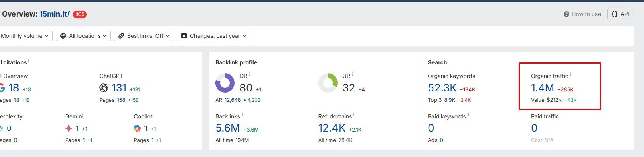Click the Ads 0 value
This screenshot has height=157, width=644.
pos(441,140)
